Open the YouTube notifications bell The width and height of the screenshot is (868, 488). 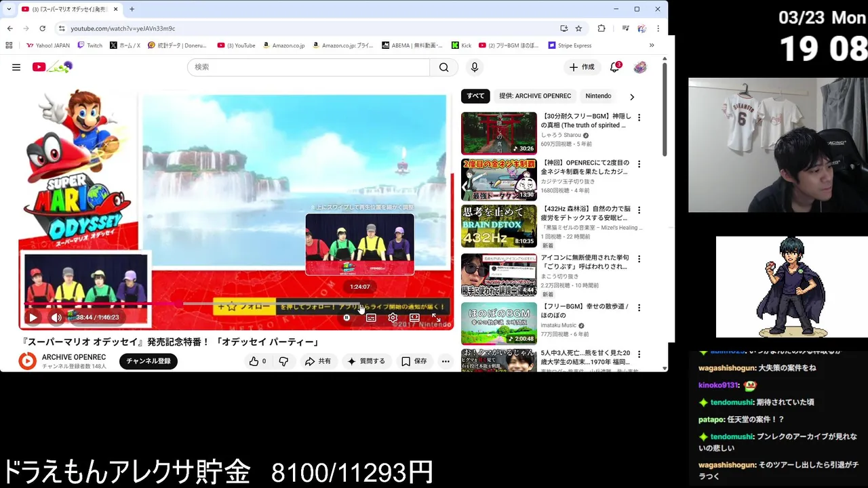[x=615, y=67]
